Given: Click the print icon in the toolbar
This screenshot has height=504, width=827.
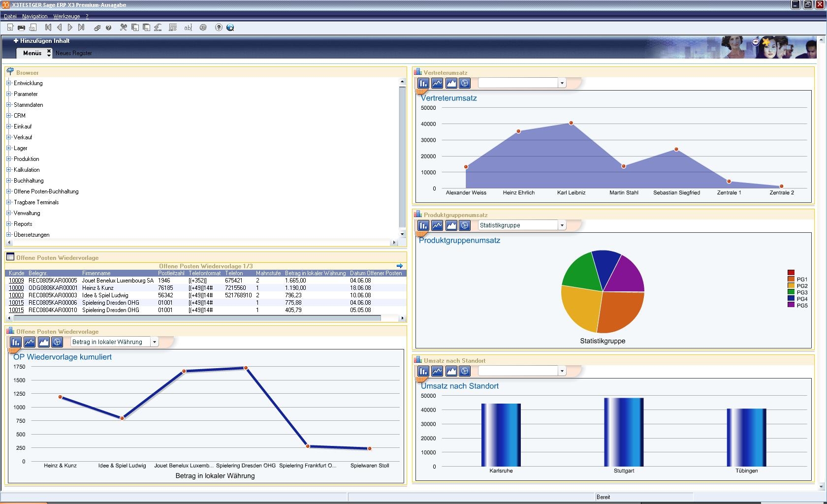Looking at the screenshot, I should click(21, 28).
